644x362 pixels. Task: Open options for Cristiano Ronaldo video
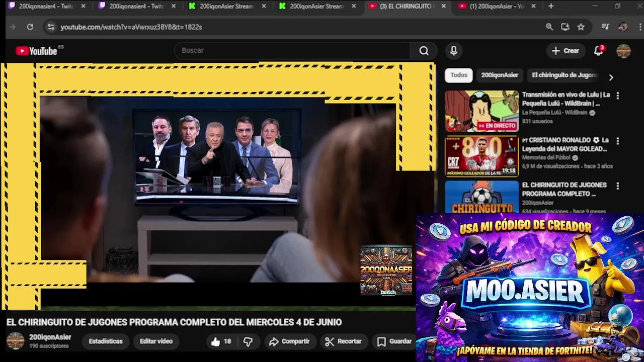coord(618,141)
